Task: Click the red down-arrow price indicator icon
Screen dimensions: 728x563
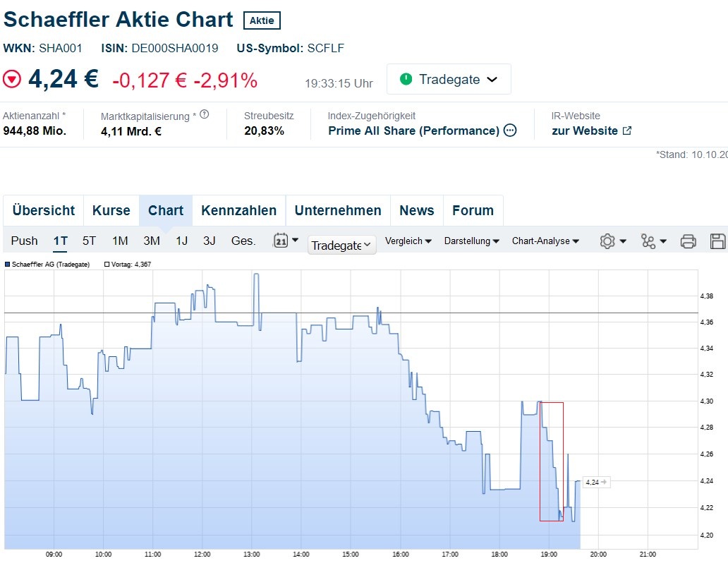Action: (12, 79)
